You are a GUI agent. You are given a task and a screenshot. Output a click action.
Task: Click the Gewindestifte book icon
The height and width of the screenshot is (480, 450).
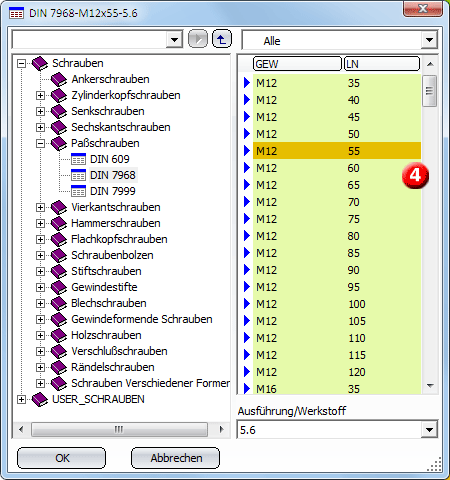pyautogui.click(x=59, y=287)
